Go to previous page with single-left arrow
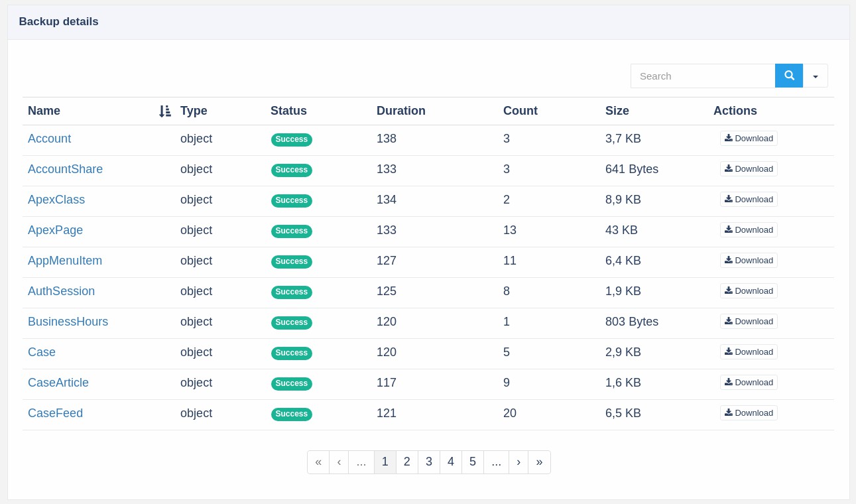The width and height of the screenshot is (856, 504). tap(339, 462)
